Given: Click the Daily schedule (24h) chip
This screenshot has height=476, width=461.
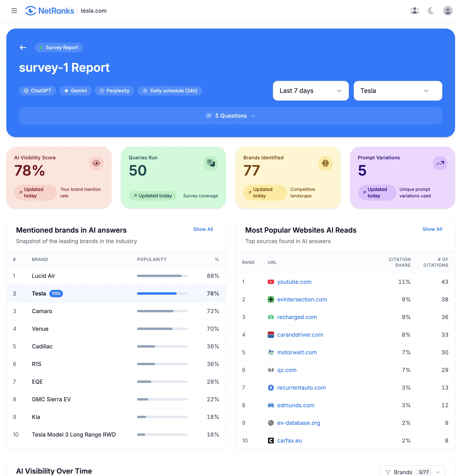Looking at the screenshot, I should 170,91.
